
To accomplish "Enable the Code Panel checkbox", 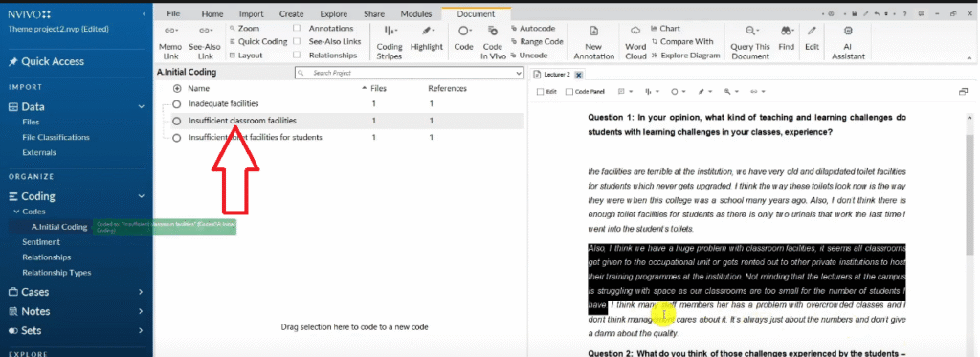I will click(568, 91).
